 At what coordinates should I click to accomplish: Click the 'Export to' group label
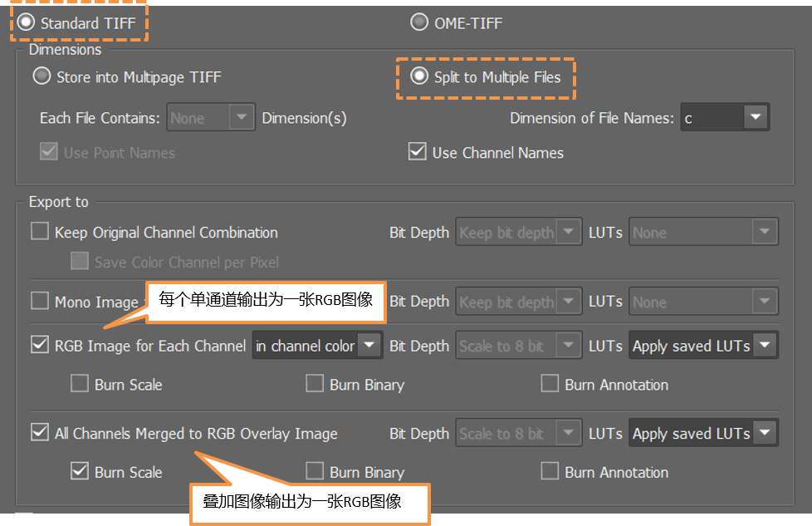[58, 202]
